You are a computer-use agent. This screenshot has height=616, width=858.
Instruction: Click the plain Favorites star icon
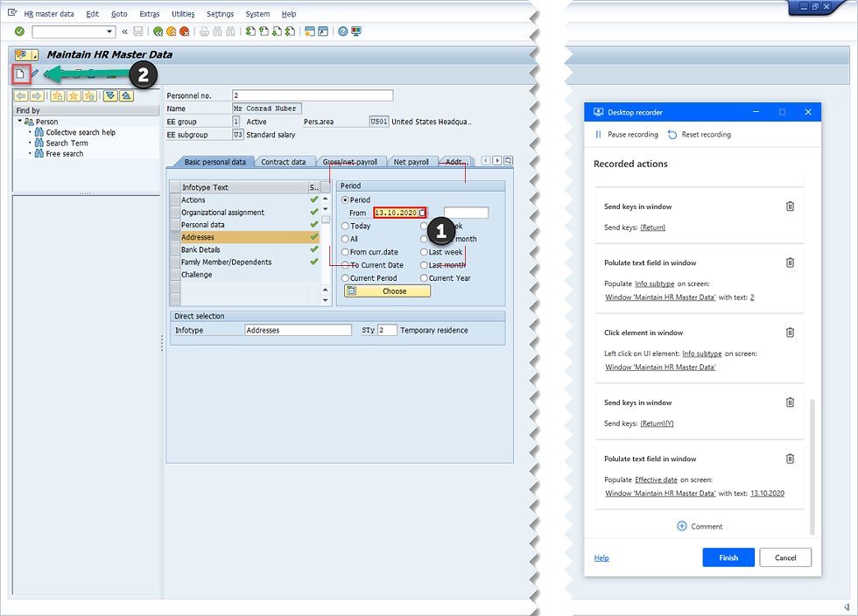pyautogui.click(x=74, y=95)
